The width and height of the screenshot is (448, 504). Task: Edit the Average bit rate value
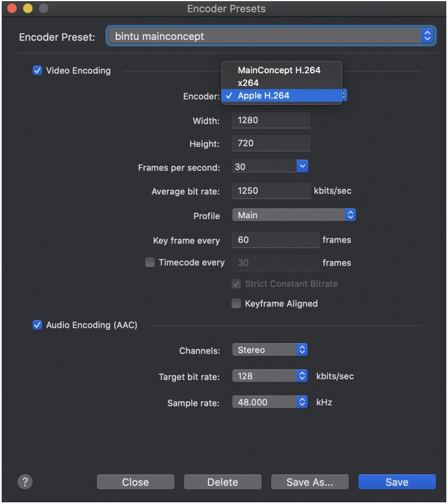click(271, 190)
